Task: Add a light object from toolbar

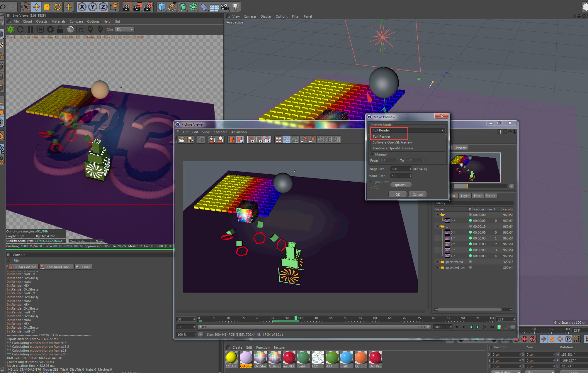Action: (235, 7)
